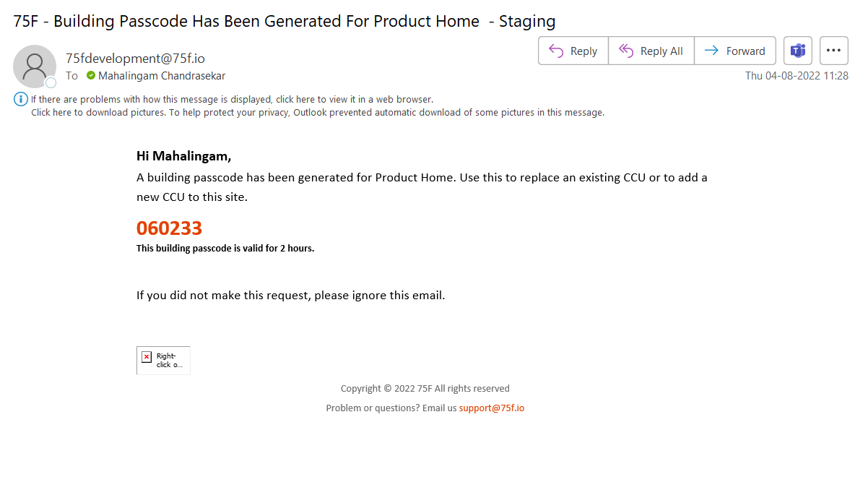Click the green presence status icon

(x=91, y=75)
